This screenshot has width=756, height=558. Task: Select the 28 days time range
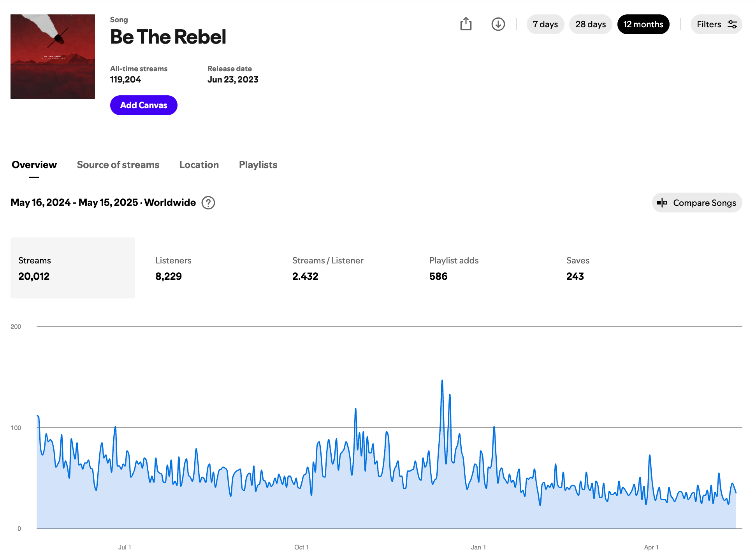click(x=590, y=25)
